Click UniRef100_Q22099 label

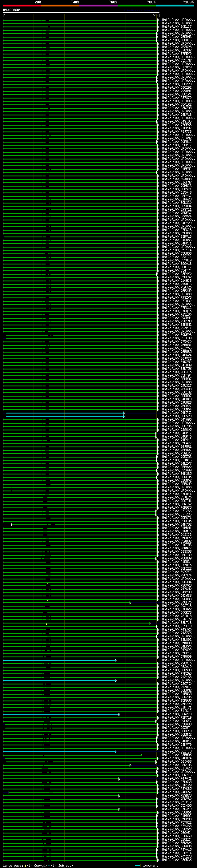pos(177,471)
